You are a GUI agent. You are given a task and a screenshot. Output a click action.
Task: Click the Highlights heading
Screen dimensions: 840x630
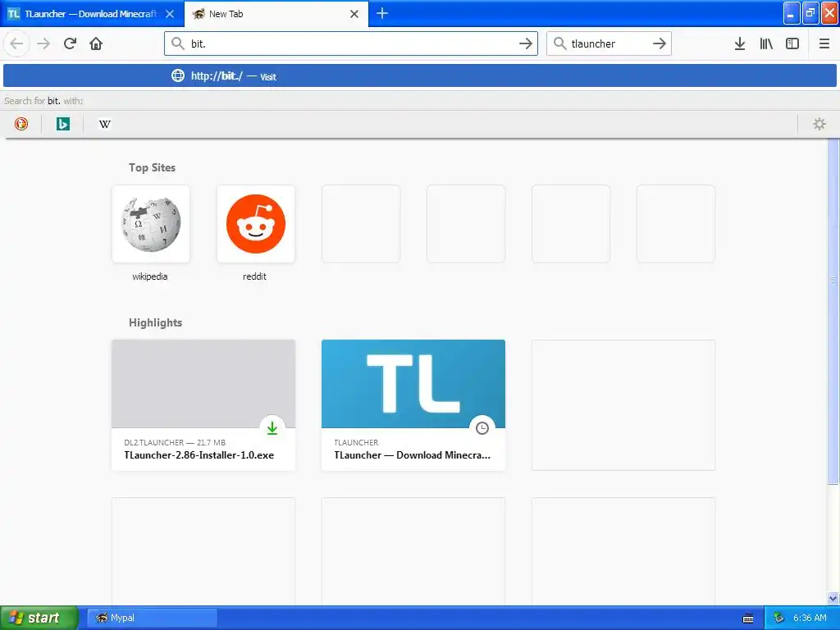155,322
